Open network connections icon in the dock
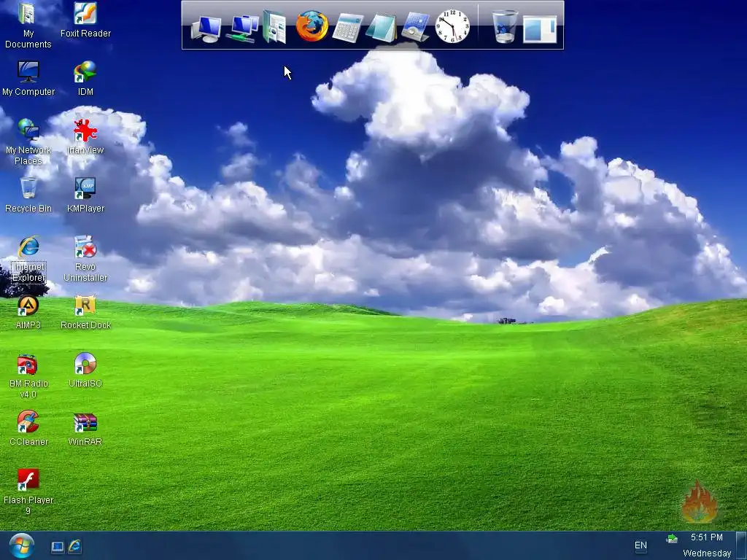 [x=242, y=28]
